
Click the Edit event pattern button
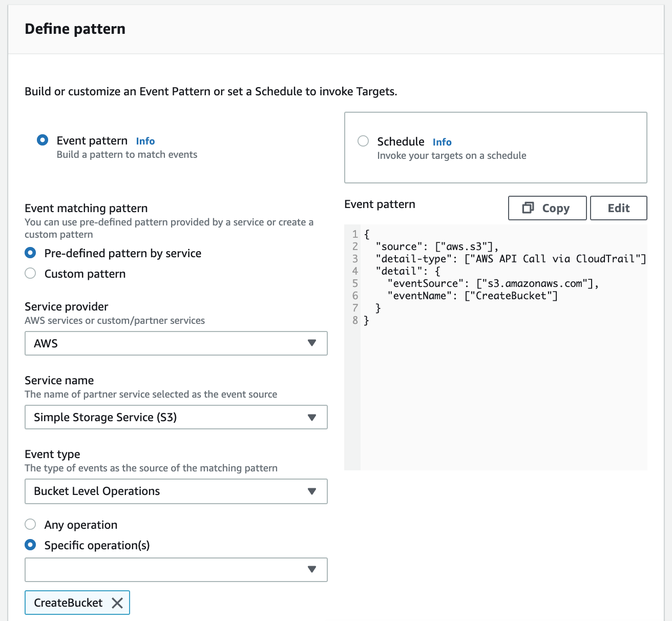pos(619,208)
